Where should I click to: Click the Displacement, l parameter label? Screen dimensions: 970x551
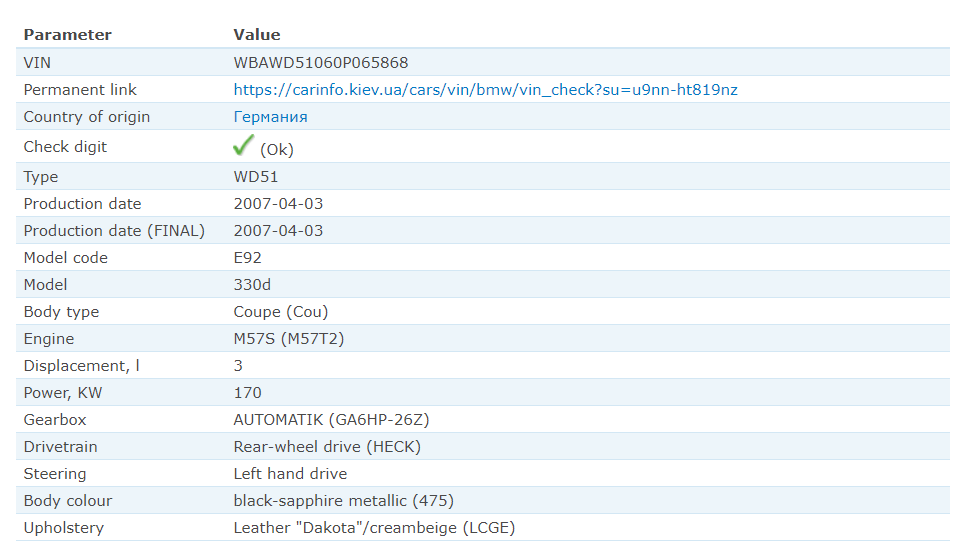click(x=81, y=366)
